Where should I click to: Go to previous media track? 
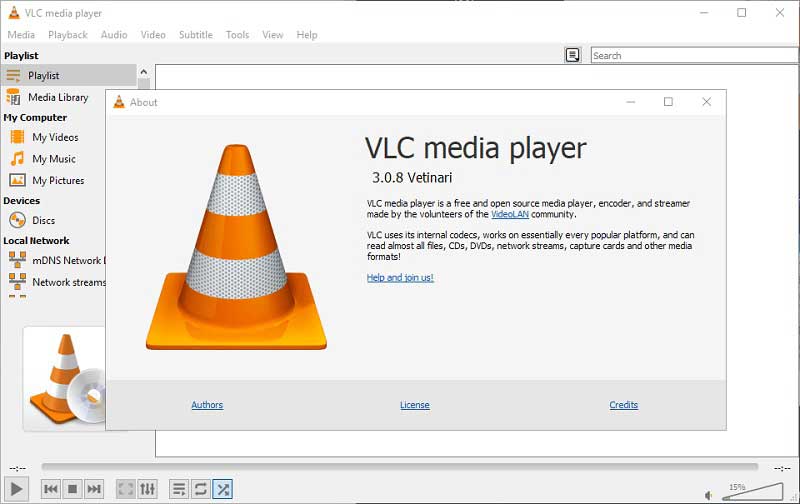51,489
